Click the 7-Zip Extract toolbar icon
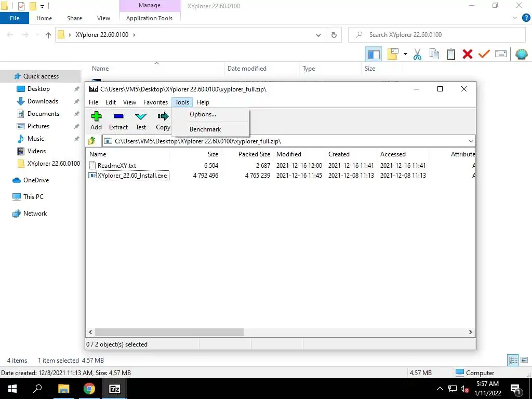Screen dimensions: 532x399 118,116
